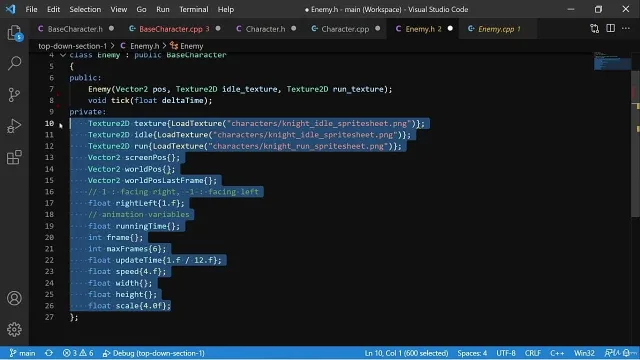
Task: Open the Help menu
Action: click(226, 9)
